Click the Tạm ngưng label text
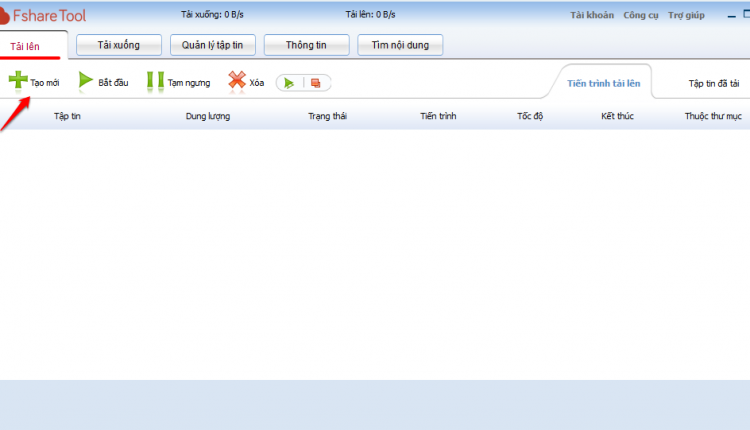This screenshot has width=750, height=430. [188, 83]
